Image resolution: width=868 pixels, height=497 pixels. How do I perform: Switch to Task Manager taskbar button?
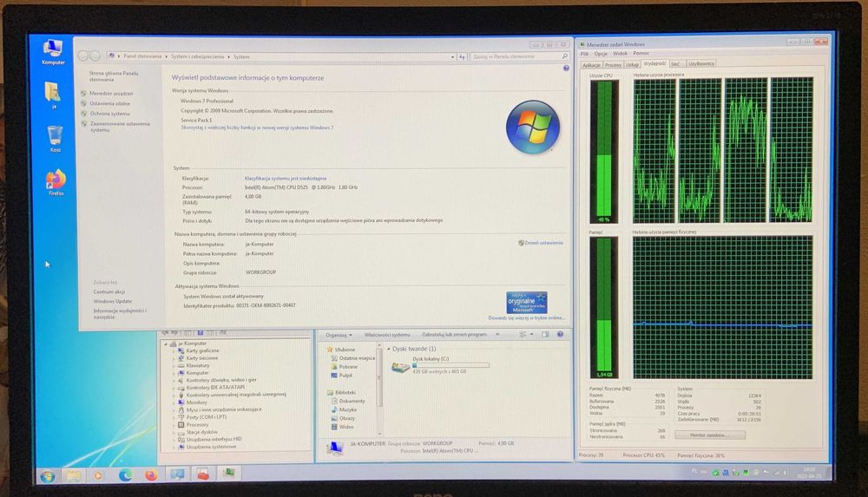coord(228,474)
